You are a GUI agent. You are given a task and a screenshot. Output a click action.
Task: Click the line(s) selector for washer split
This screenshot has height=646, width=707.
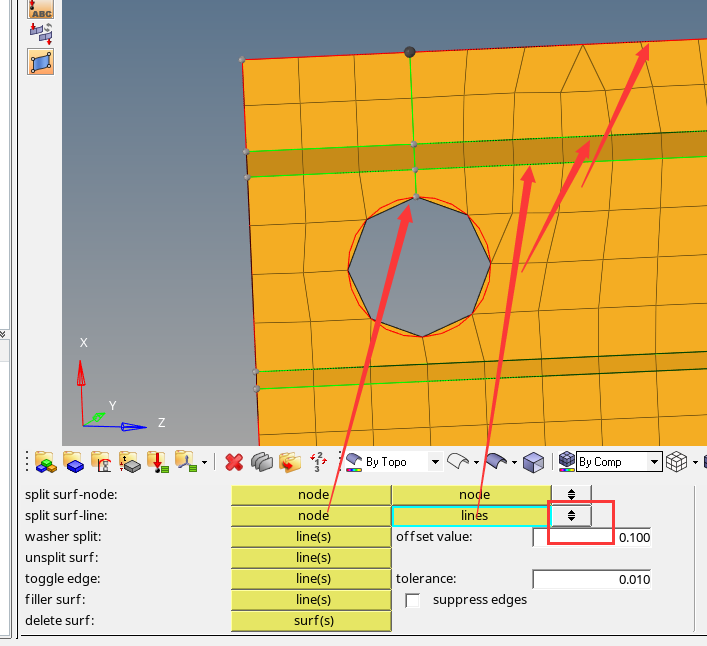(311, 536)
